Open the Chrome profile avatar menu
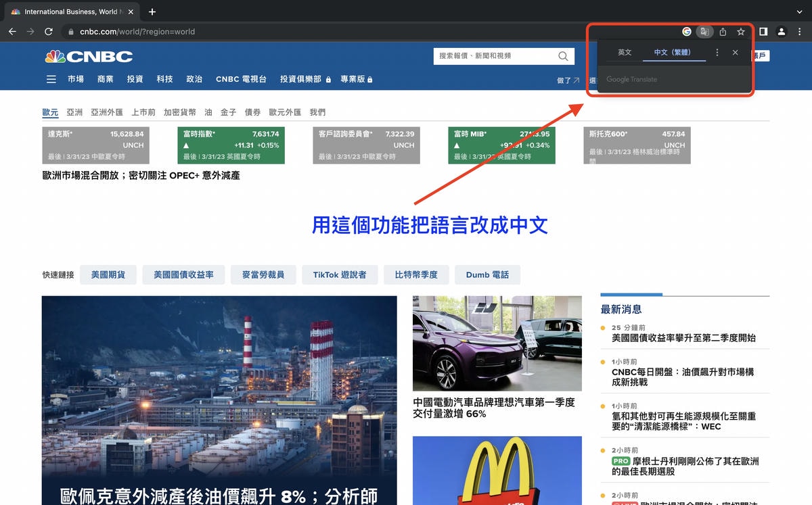This screenshot has height=505, width=812. click(782, 32)
